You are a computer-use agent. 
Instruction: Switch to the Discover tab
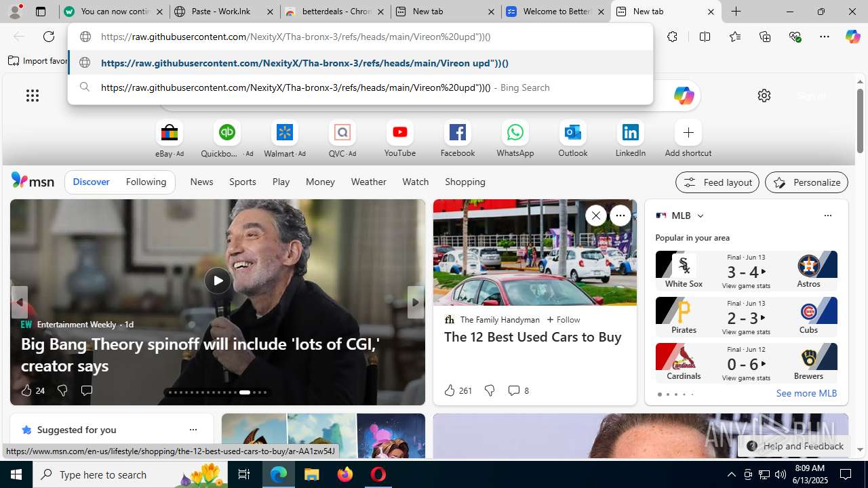91,182
